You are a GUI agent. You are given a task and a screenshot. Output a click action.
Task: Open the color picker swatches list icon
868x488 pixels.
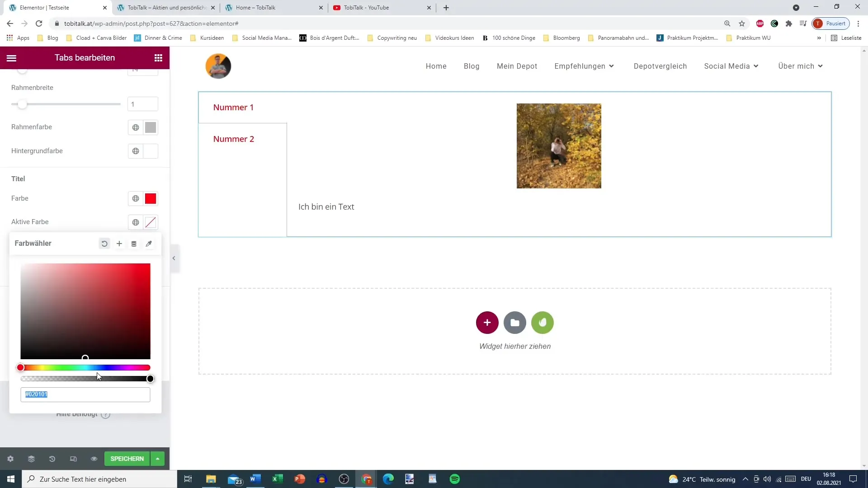click(x=134, y=244)
